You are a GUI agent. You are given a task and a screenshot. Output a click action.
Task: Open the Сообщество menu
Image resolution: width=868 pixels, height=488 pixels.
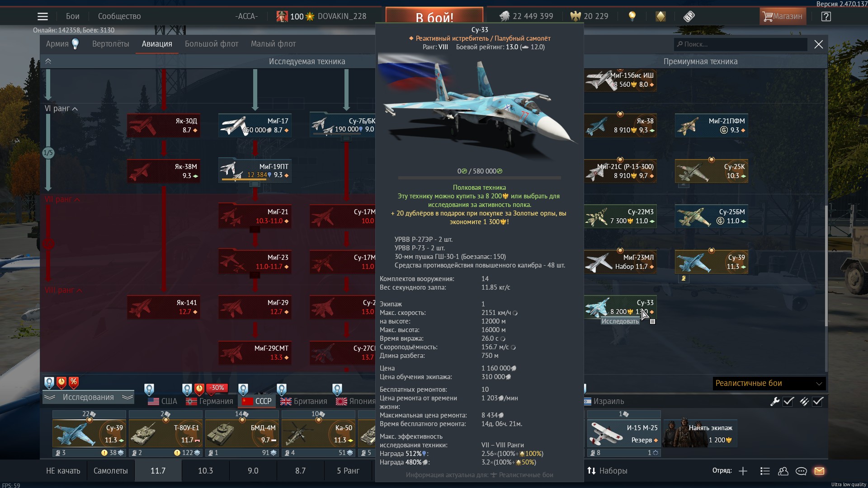tap(119, 16)
